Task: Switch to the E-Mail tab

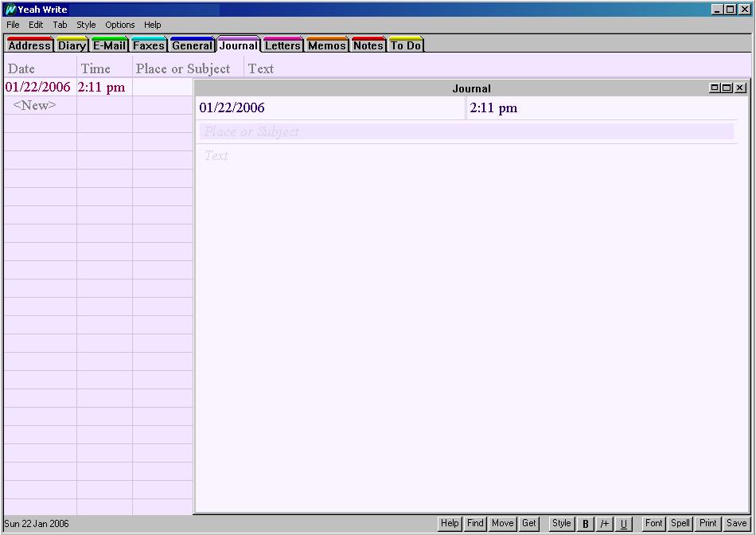Action: click(109, 45)
